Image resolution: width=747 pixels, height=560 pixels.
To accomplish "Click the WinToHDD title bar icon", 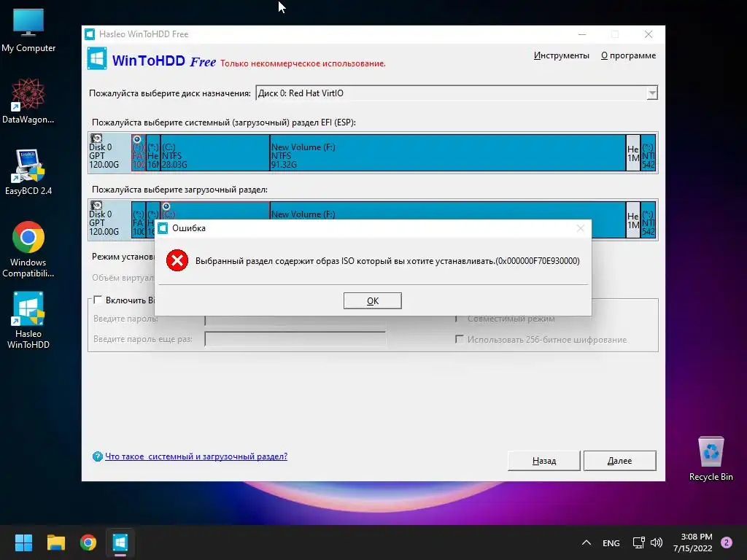I will 90,34.
